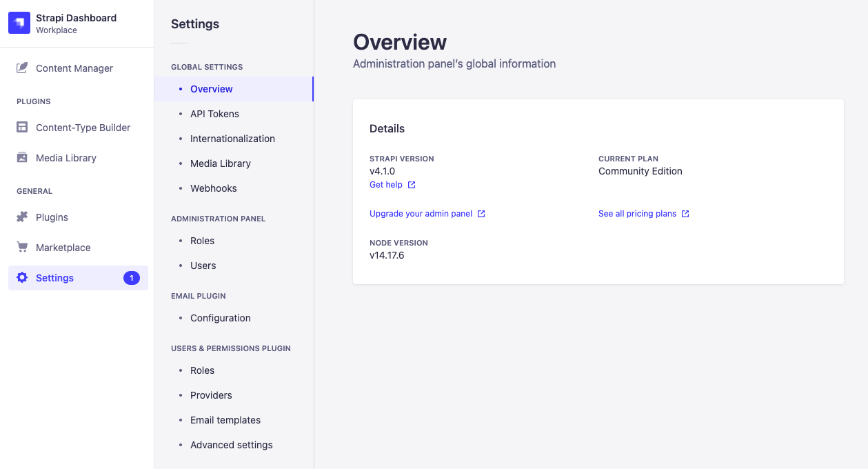Click the Details card heading
Screen dimensions: 868x469
387,128
